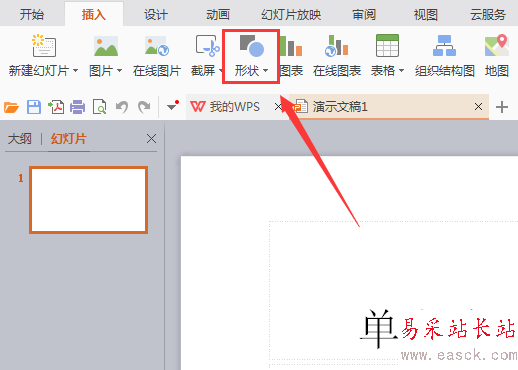Expand the 形状 dropdown arrow
The image size is (518, 370).
[x=265, y=71]
